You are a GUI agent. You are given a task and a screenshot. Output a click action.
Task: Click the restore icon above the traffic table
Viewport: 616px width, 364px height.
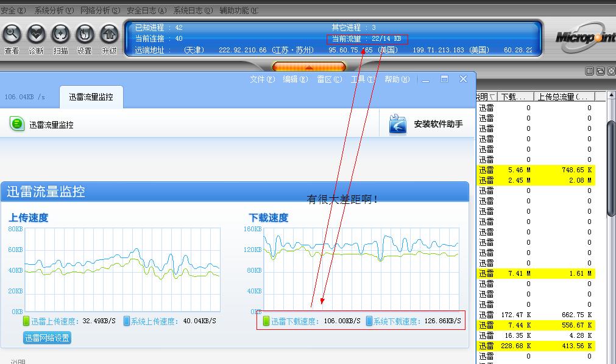click(x=600, y=71)
